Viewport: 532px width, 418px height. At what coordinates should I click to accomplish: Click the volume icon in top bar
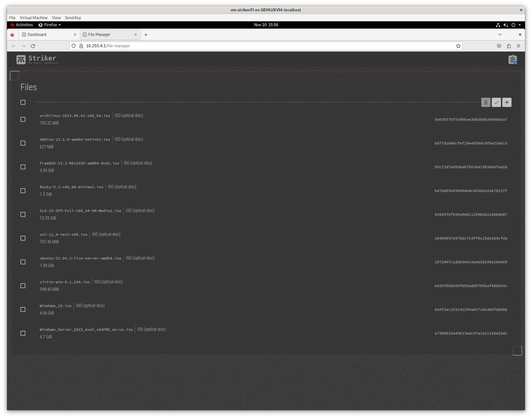tap(506, 25)
